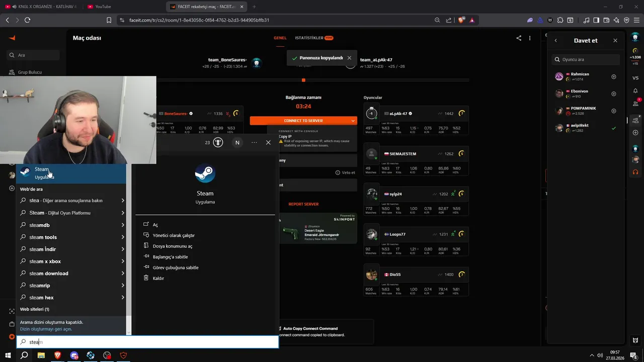Expand the 'steam download' suggestion arrow
The image size is (644, 362).
tap(123, 274)
